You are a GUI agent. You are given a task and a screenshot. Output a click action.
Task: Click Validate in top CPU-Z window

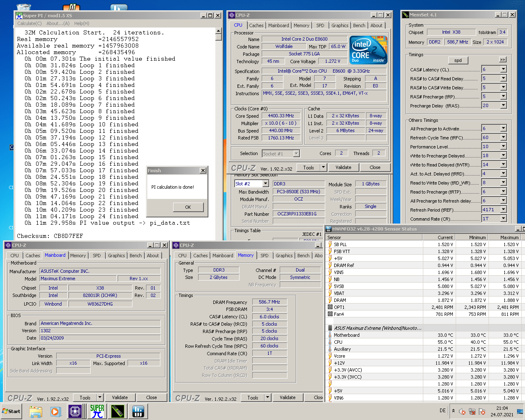coord(343,167)
